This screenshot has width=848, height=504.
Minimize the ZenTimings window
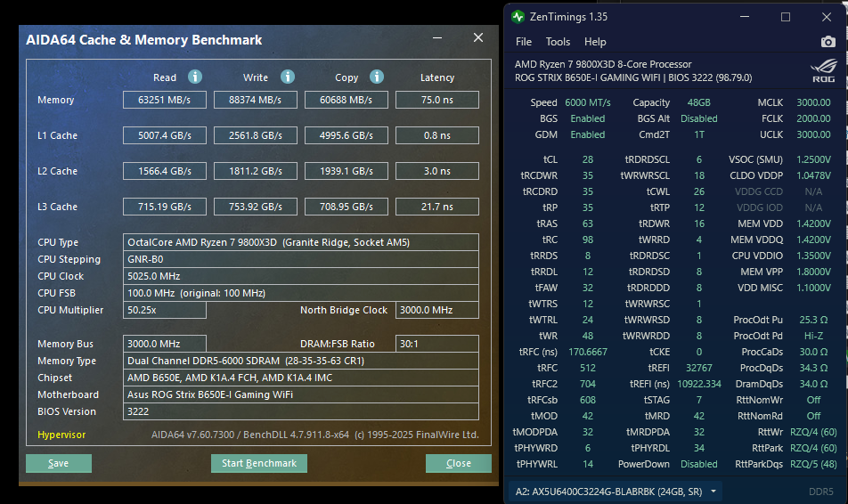[745, 17]
